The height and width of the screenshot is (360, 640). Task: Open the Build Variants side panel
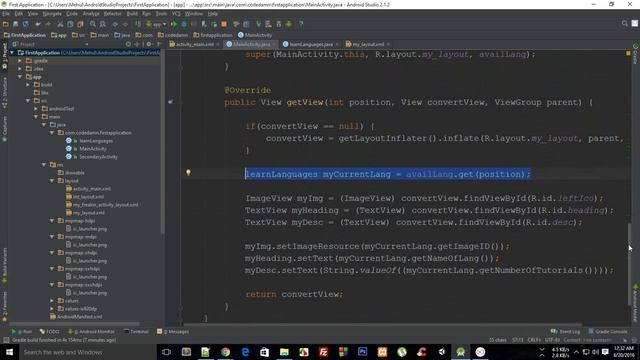pos(4,265)
